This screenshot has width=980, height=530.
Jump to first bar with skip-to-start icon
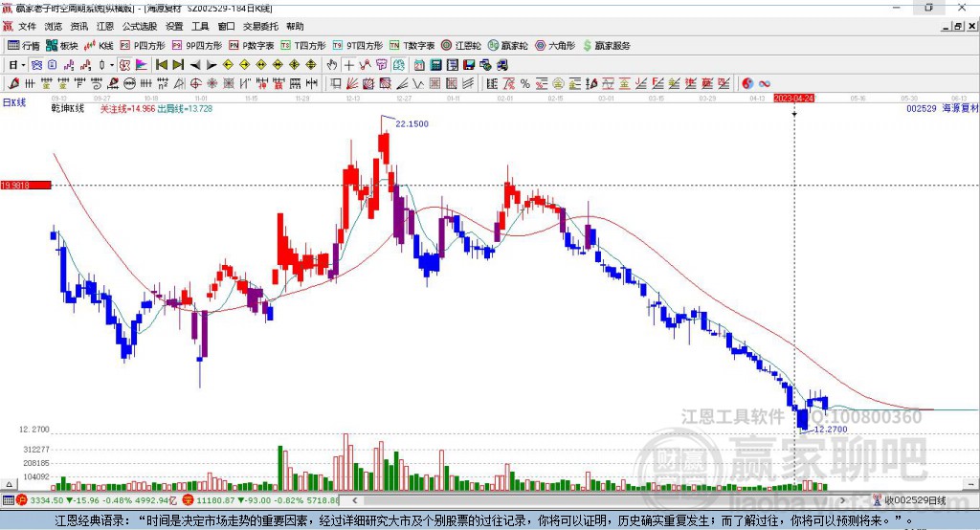pyautogui.click(x=161, y=65)
